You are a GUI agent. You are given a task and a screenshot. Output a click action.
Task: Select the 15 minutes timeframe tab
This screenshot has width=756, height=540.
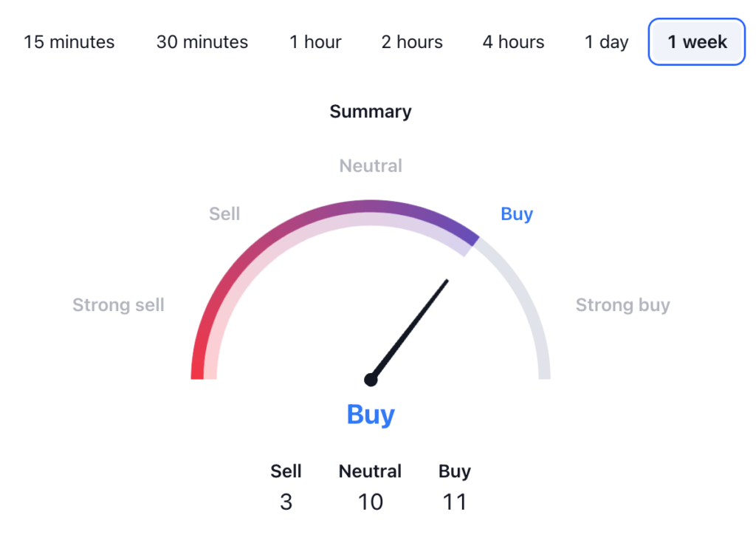point(69,42)
